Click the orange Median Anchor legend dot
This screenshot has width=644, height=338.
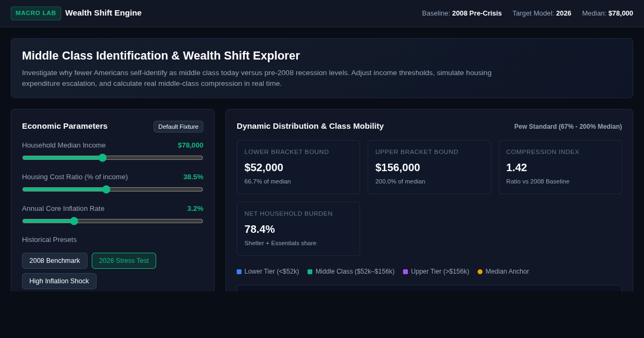coord(480,272)
